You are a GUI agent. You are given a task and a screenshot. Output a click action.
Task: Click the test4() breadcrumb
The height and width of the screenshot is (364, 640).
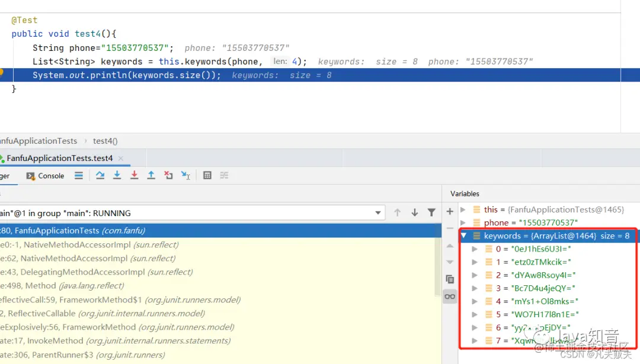pyautogui.click(x=105, y=141)
